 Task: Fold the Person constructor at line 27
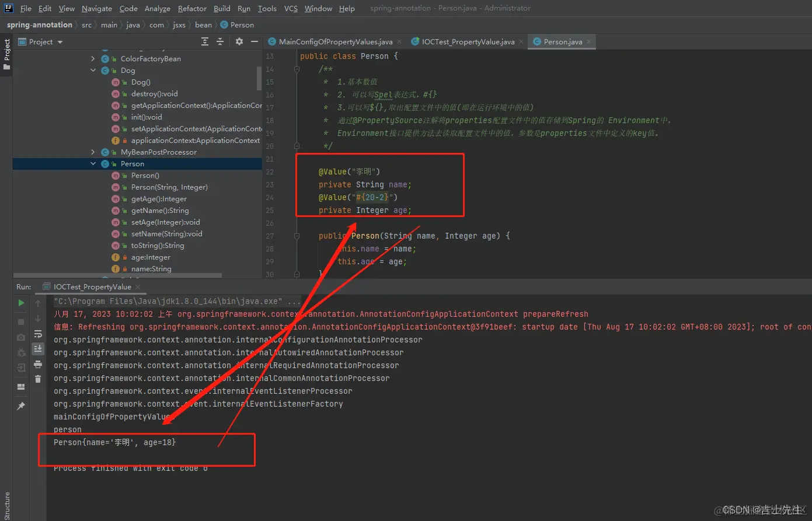(x=297, y=236)
